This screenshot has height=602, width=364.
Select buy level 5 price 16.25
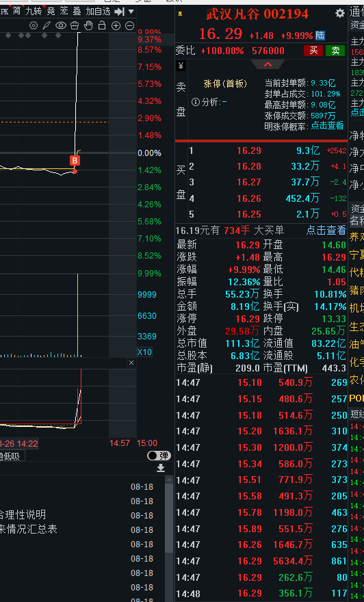tap(249, 214)
